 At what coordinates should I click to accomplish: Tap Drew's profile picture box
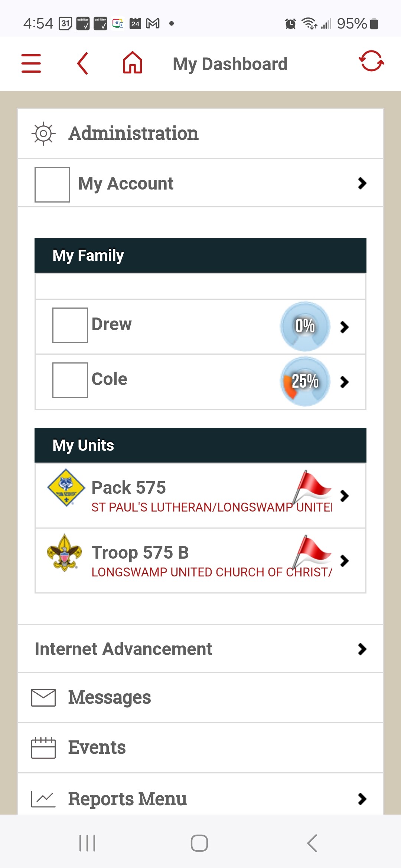[x=70, y=325]
